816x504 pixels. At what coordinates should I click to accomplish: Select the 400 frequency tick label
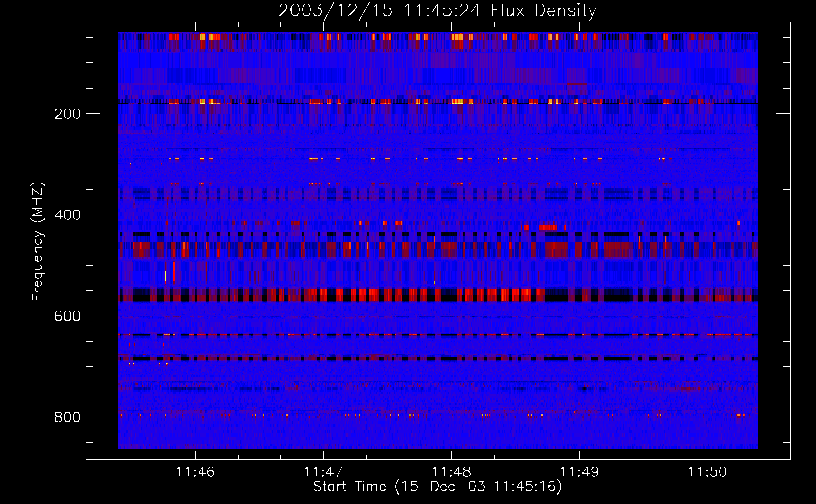click(x=68, y=215)
